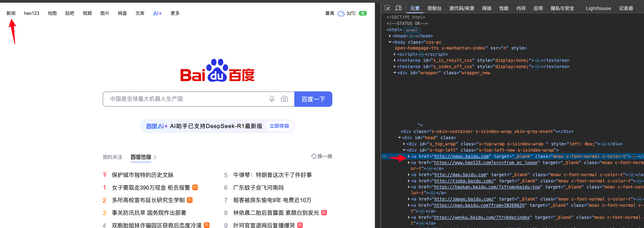Expand the news.baidu.com anchor node
644x228 pixels.
(x=409, y=156)
